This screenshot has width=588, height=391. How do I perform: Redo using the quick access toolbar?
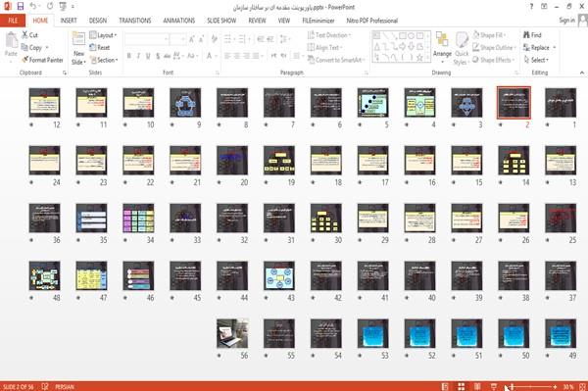(x=50, y=7)
